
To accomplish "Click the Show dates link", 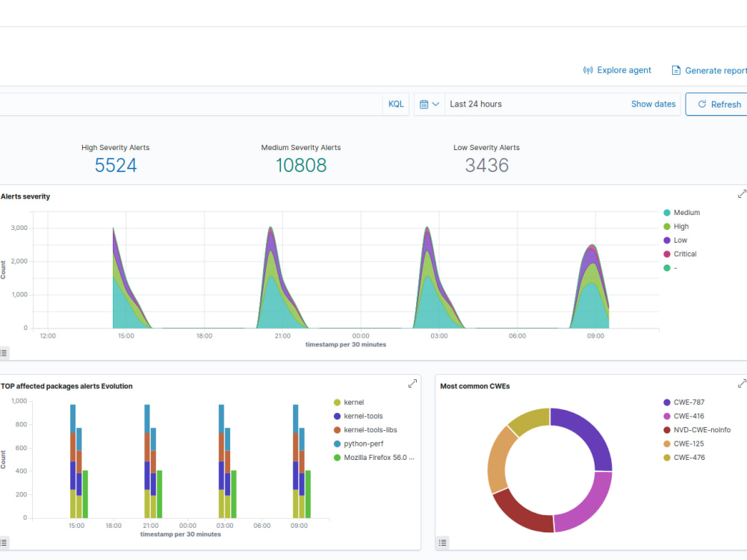I will tap(653, 104).
